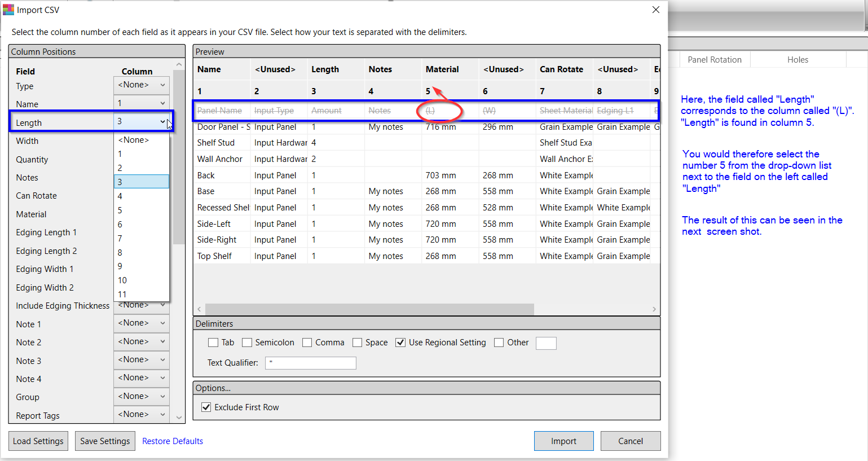The width and height of the screenshot is (868, 461).
Task: Click the Column Positions scroll down arrow
Action: (179, 418)
